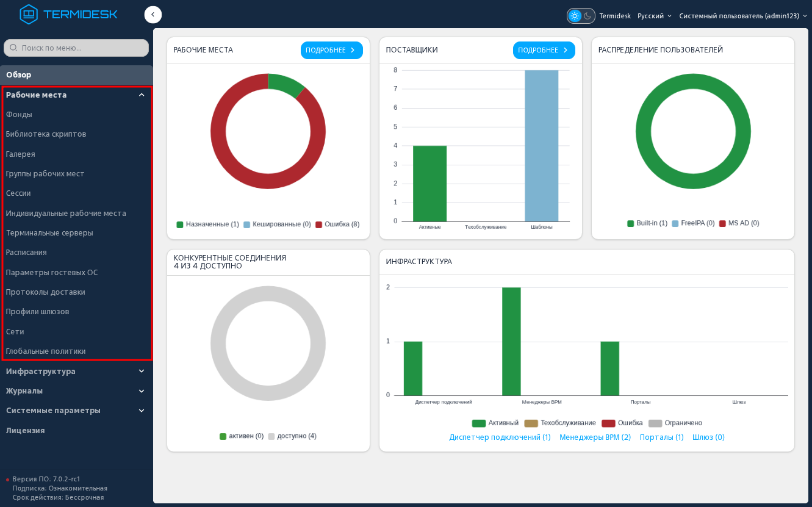Click Подробнее button on Рабочие места card

pyautogui.click(x=332, y=50)
